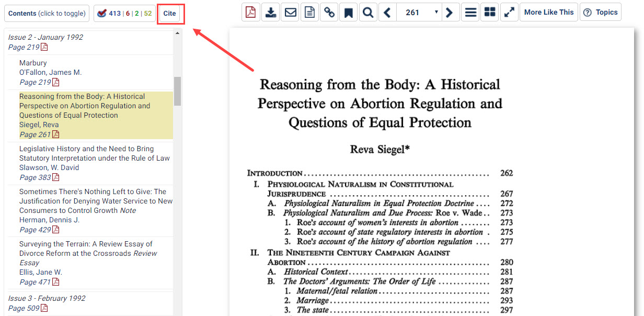Expand the viewer to full screen
This screenshot has height=316, width=644.
(509, 13)
